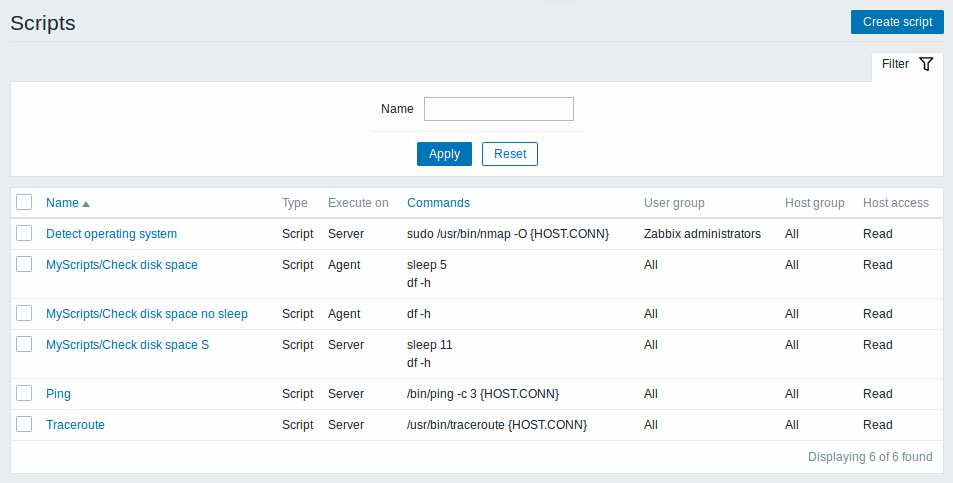This screenshot has width=953, height=483.
Task: Focus the Name filter input field
Action: pos(499,109)
